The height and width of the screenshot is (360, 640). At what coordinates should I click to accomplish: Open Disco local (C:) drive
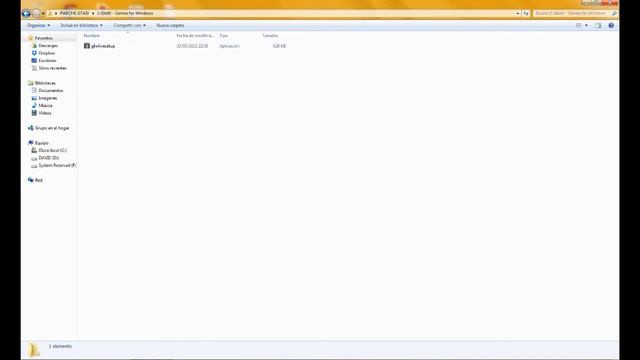click(x=53, y=150)
